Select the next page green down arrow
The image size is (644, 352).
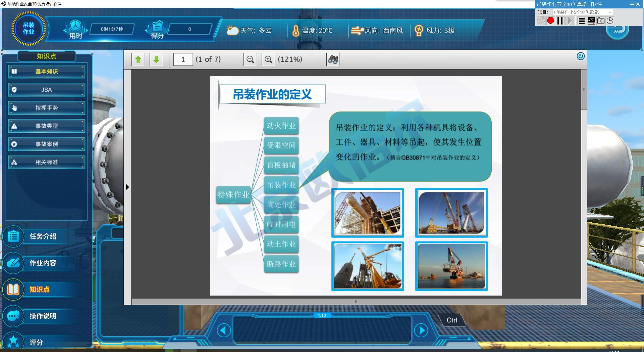pos(156,59)
